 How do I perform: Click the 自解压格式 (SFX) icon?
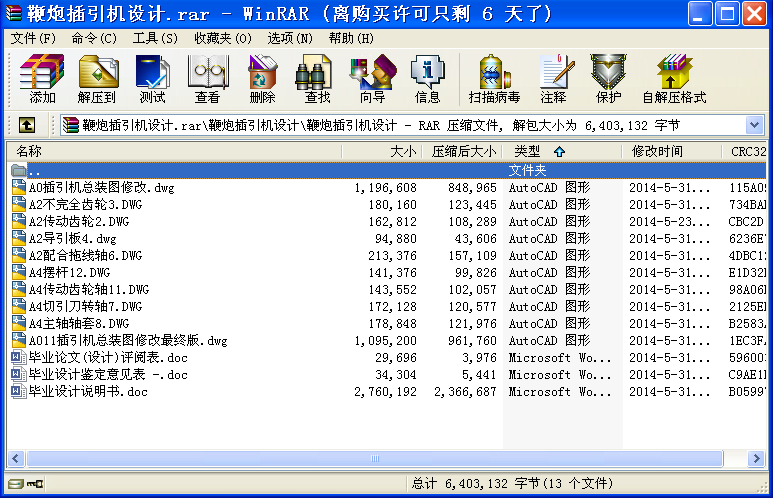point(674,79)
